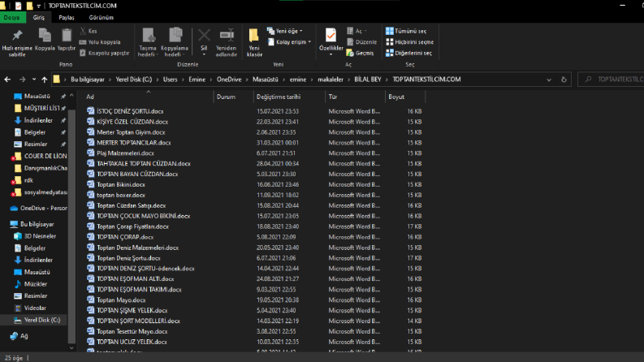Open Özellikler properties
Image resolution: width=644 pixels, height=362 pixels.
tap(331, 43)
